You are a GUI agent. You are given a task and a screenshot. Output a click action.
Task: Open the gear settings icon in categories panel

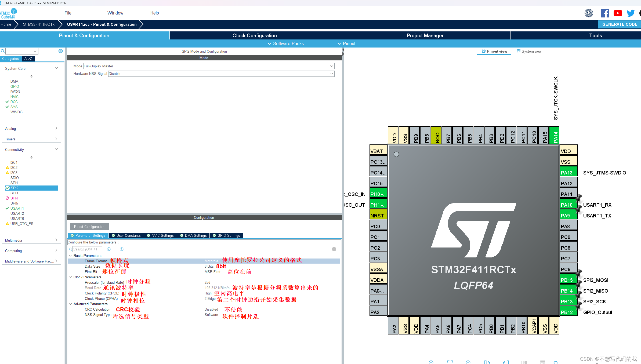61,51
